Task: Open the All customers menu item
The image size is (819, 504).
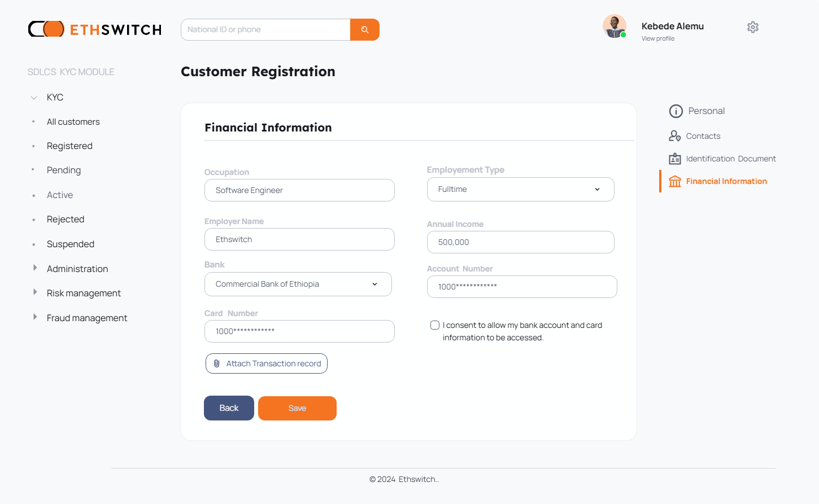Action: pyautogui.click(x=73, y=122)
